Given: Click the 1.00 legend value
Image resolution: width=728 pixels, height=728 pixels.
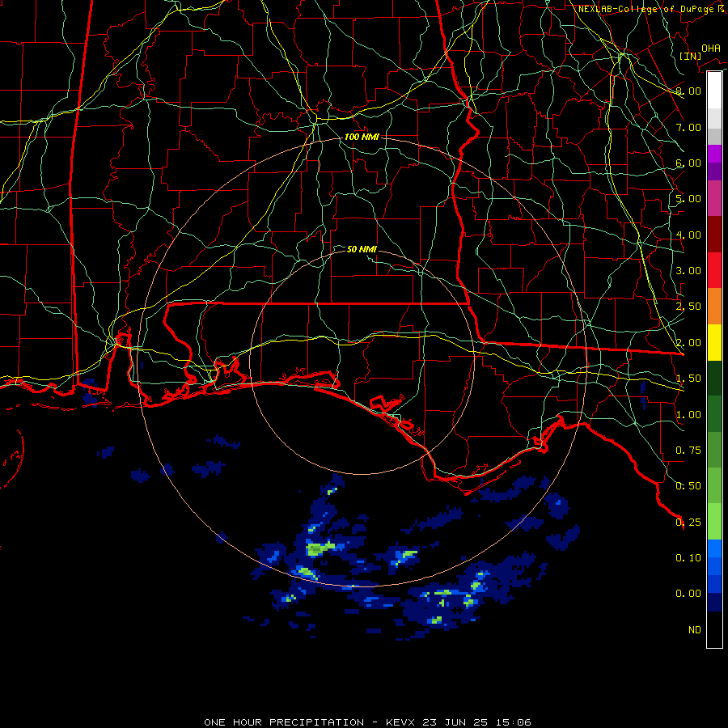Looking at the screenshot, I should 688,415.
